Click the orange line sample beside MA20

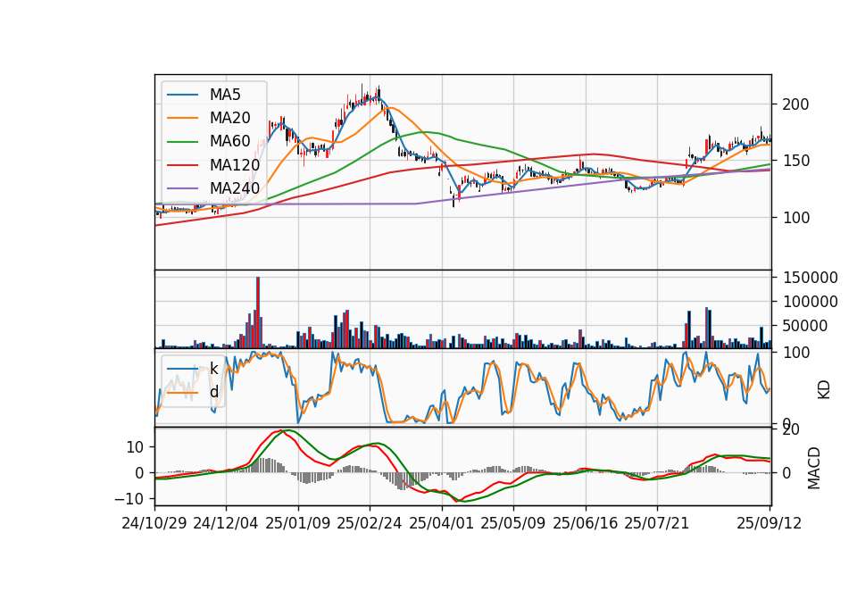pos(182,118)
